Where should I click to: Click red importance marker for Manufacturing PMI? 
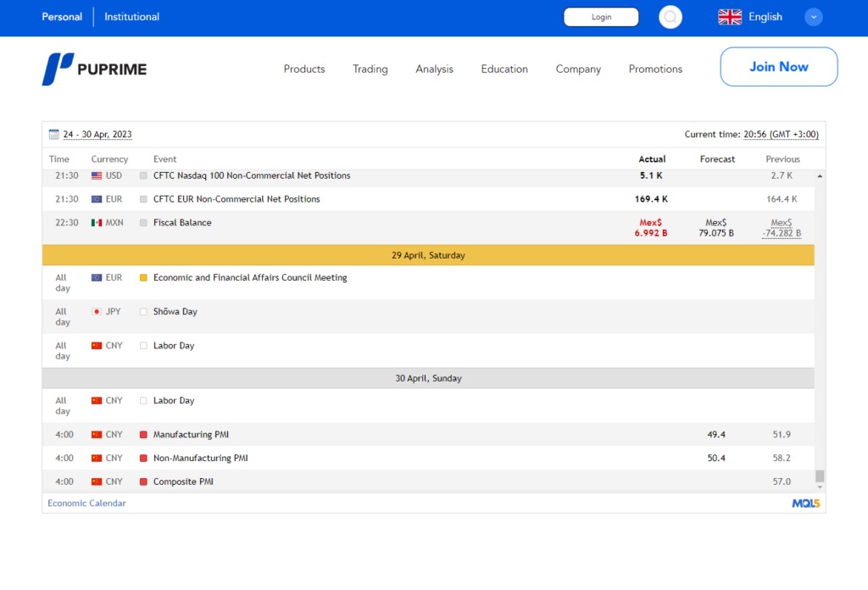click(143, 435)
